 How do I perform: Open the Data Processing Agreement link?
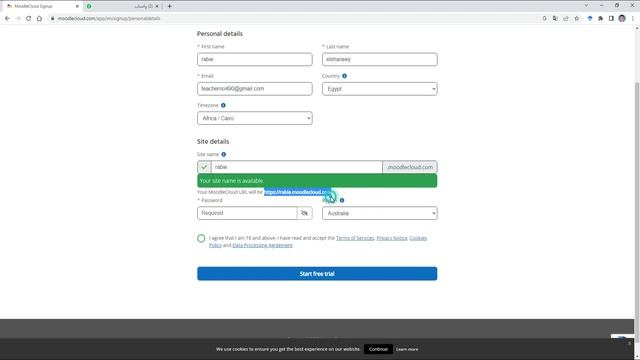[262, 245]
